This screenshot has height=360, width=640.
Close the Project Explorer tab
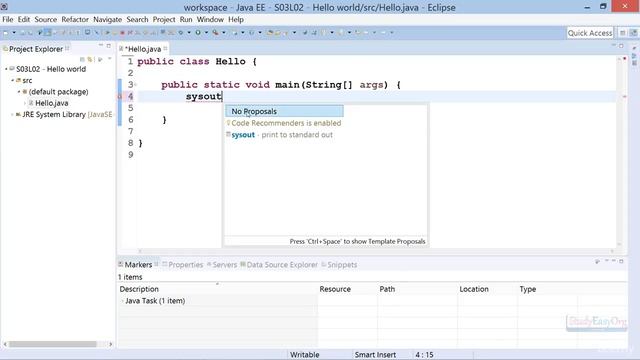67,49
